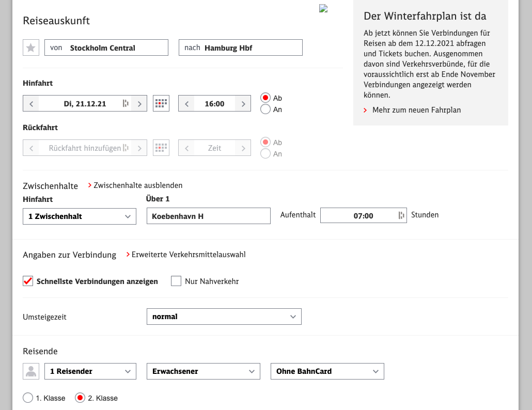Select the Hinfahrt 'An' arrival radio button

pos(265,109)
